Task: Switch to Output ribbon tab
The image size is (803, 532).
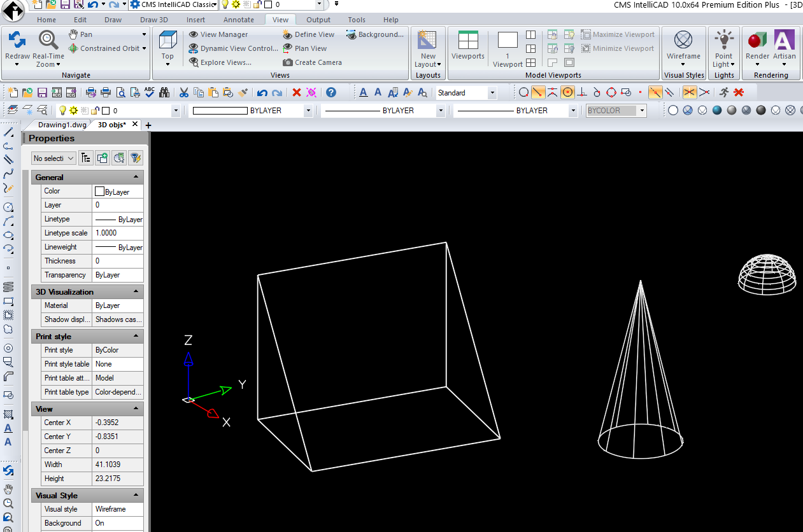Action: coord(318,20)
